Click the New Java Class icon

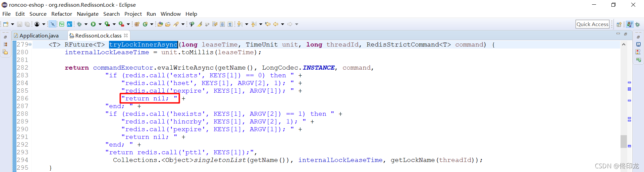pos(145,24)
